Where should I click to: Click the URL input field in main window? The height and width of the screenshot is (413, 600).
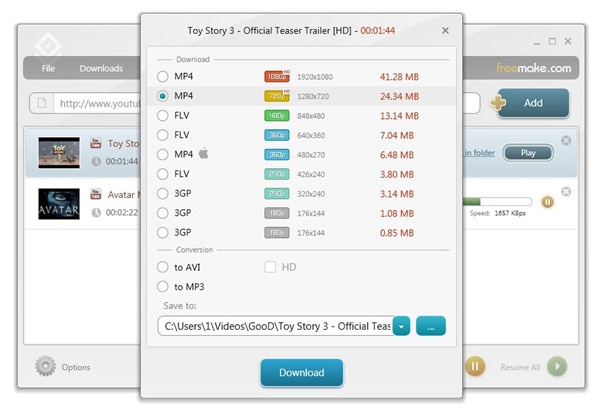[97, 103]
